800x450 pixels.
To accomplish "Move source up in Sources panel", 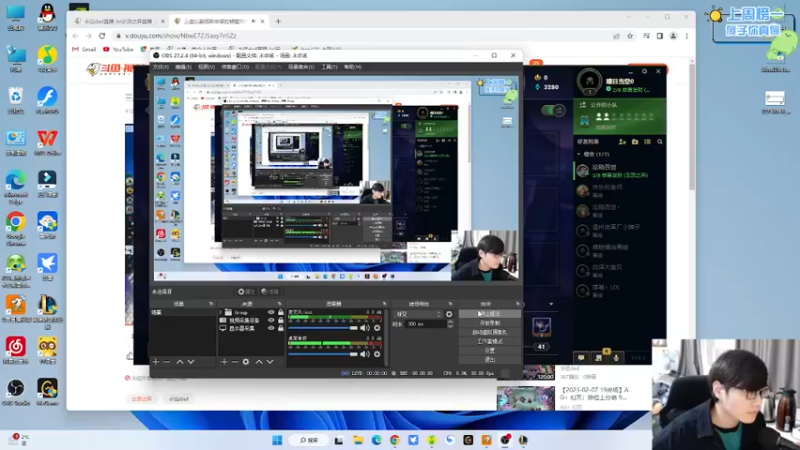I will [x=259, y=362].
